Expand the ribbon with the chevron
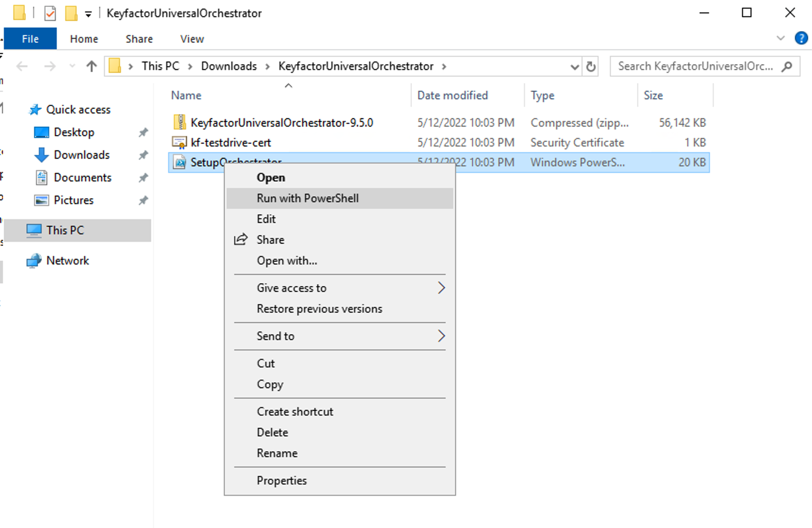 (780, 38)
